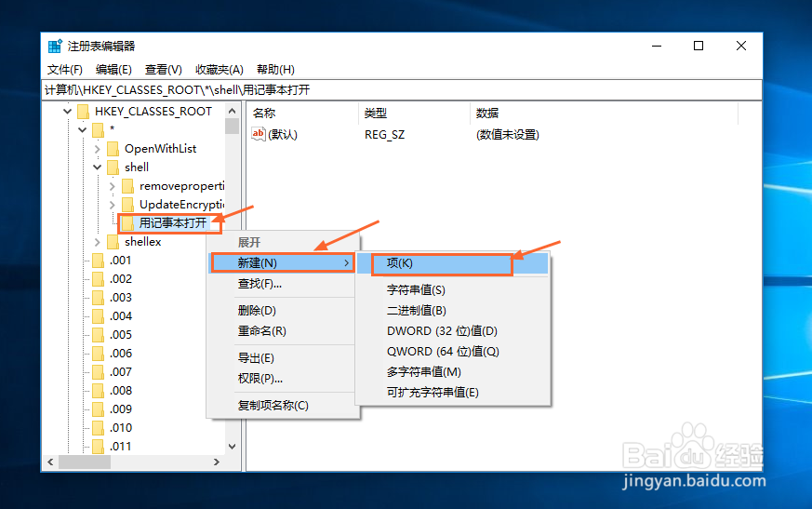
Task: Select 字符串值(S) in the submenu
Action: 453,289
